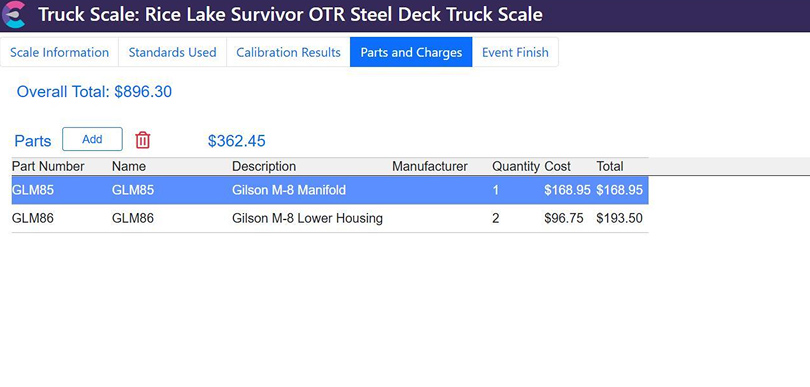Sort by the Part Number column header
The height and width of the screenshot is (387, 810).
point(48,166)
